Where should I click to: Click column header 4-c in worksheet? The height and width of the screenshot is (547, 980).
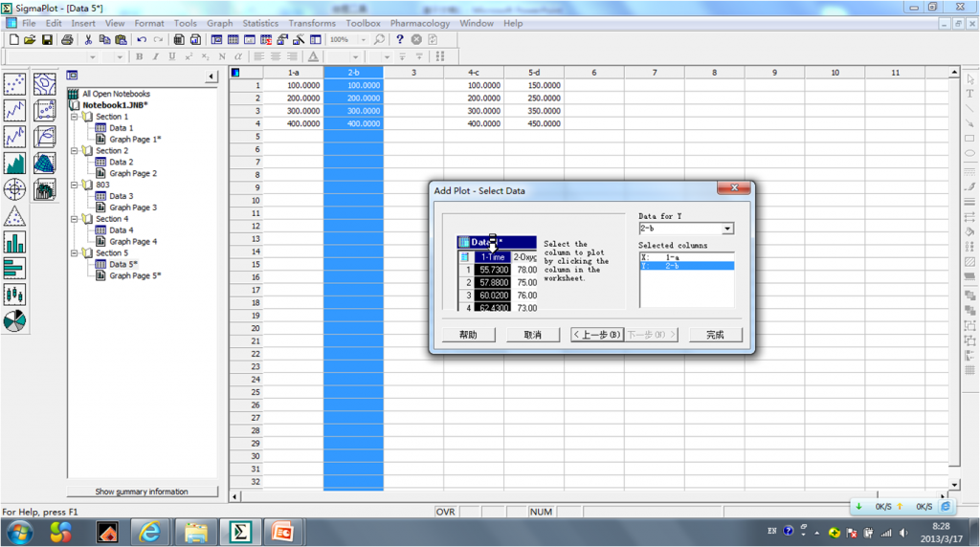474,73
